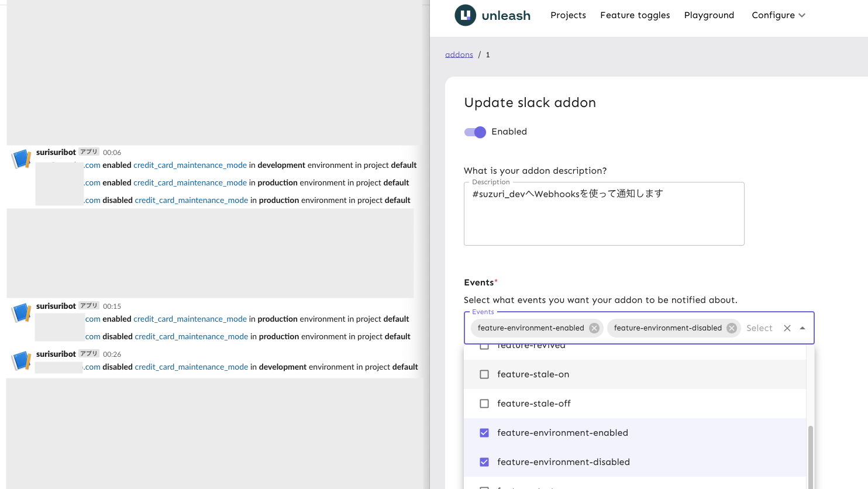Follow the addons breadcrumb link
Screen dimensions: 868x489
[x=459, y=54]
